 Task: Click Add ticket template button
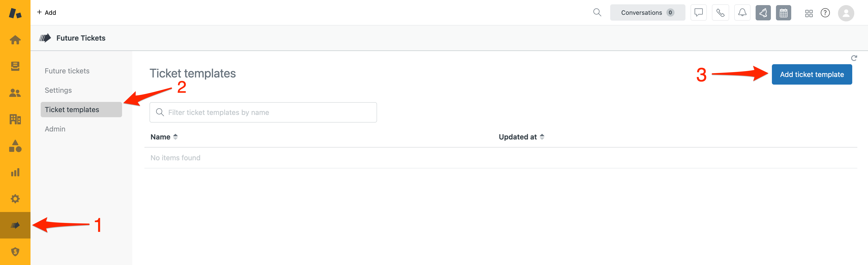tap(811, 75)
